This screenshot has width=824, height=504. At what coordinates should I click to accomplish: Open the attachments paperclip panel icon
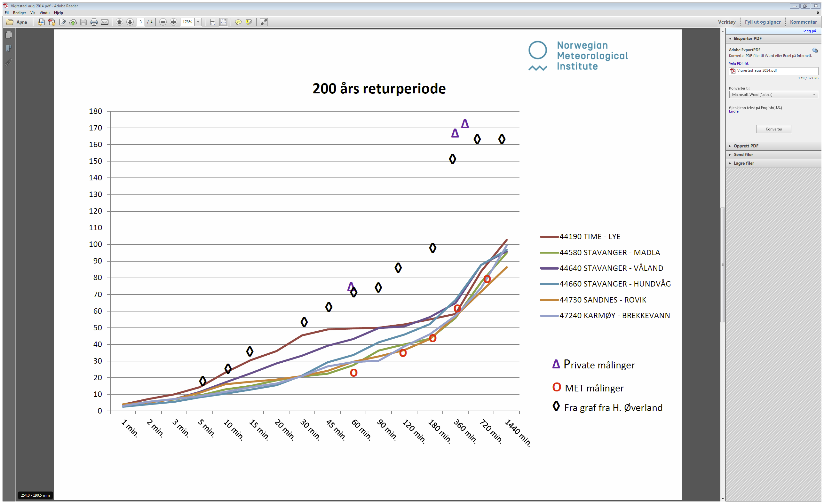tap(9, 62)
